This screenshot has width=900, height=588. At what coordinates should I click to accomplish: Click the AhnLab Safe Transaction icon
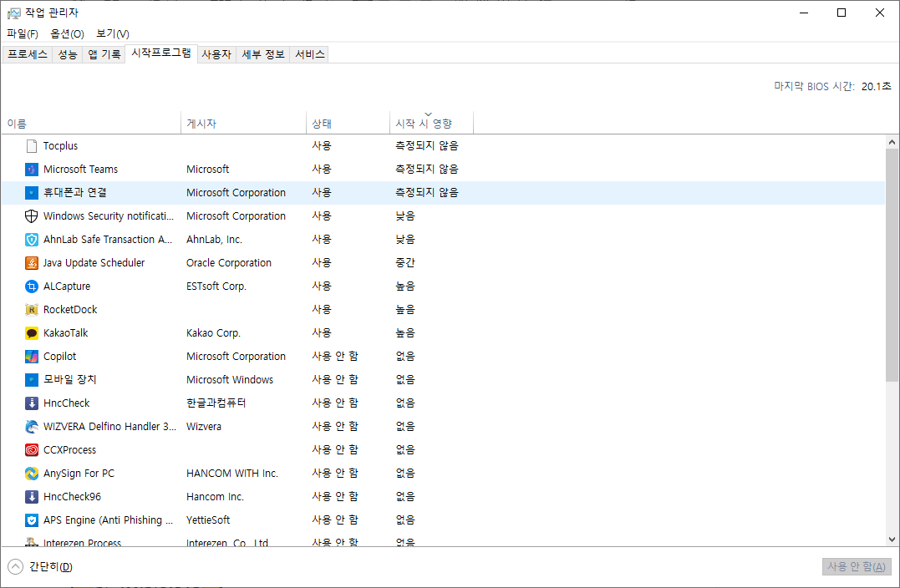click(32, 239)
